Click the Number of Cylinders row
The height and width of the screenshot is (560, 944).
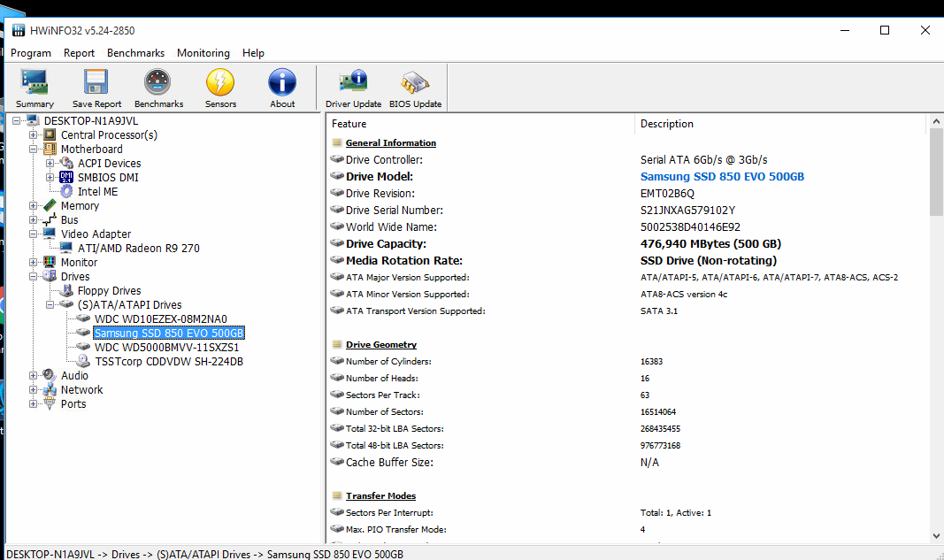coord(626,361)
